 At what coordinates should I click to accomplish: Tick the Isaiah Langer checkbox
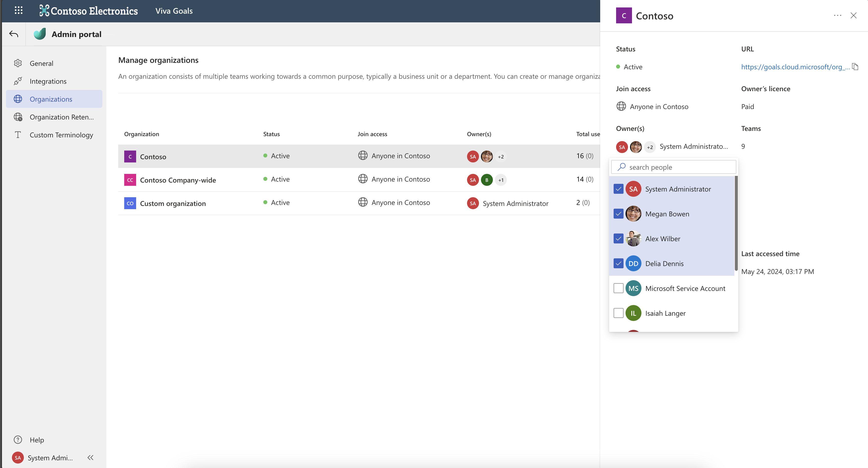pyautogui.click(x=618, y=313)
